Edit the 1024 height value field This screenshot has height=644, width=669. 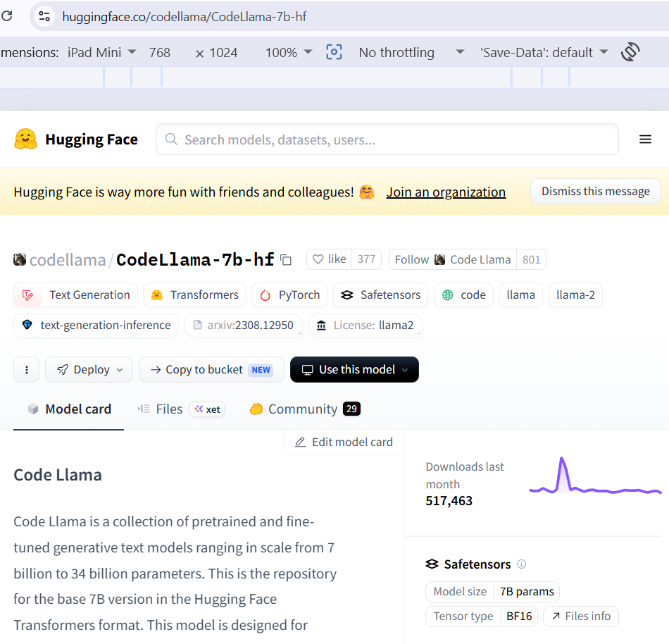click(223, 53)
